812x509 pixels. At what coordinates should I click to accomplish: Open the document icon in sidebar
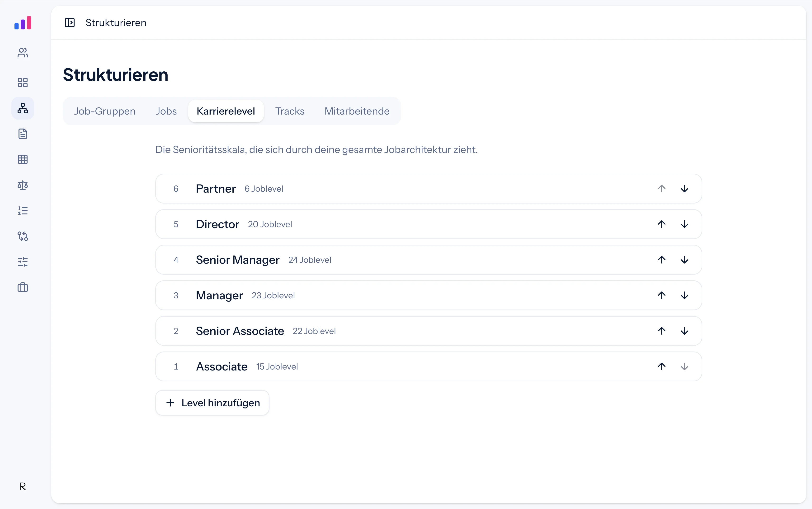[x=23, y=134]
